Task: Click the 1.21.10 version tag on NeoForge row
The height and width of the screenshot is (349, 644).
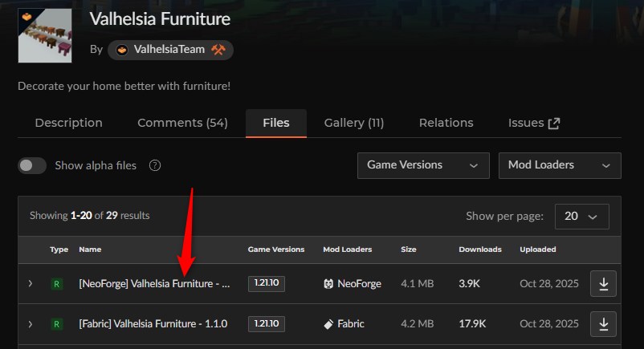Action: (x=266, y=283)
